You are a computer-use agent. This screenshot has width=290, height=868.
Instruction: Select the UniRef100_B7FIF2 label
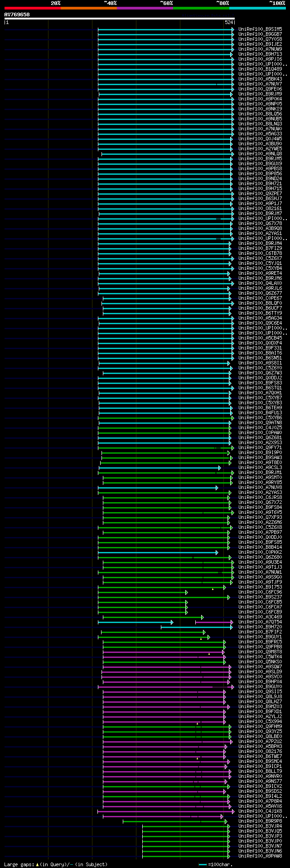coord(260,632)
